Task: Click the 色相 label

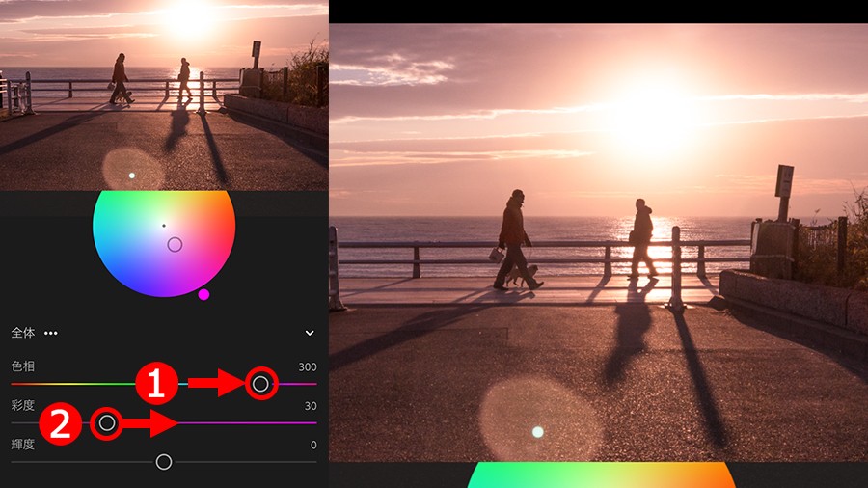Action: tap(23, 366)
